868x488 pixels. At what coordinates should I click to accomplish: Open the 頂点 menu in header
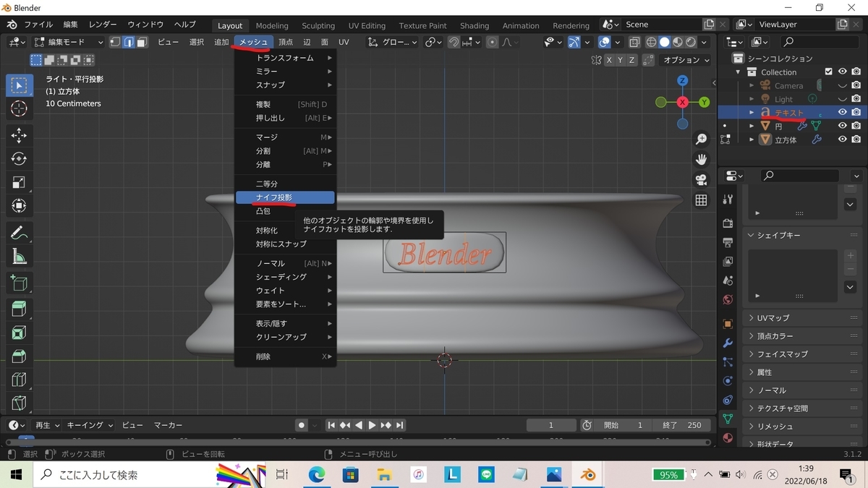(x=286, y=43)
